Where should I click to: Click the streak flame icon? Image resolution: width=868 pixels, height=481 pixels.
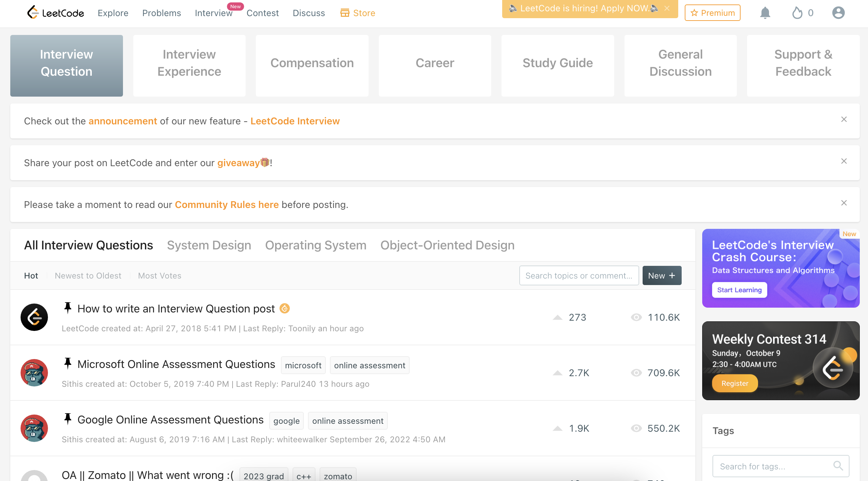[x=797, y=13]
